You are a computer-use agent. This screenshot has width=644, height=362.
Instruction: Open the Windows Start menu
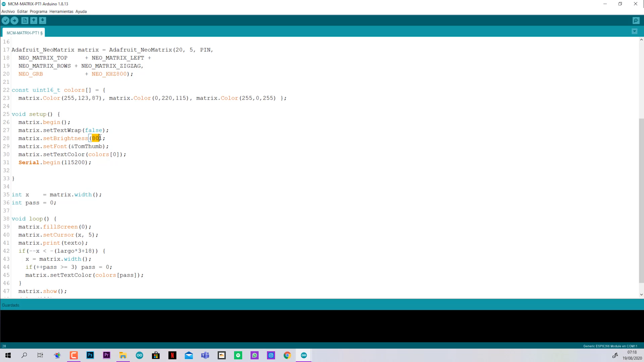point(8,355)
